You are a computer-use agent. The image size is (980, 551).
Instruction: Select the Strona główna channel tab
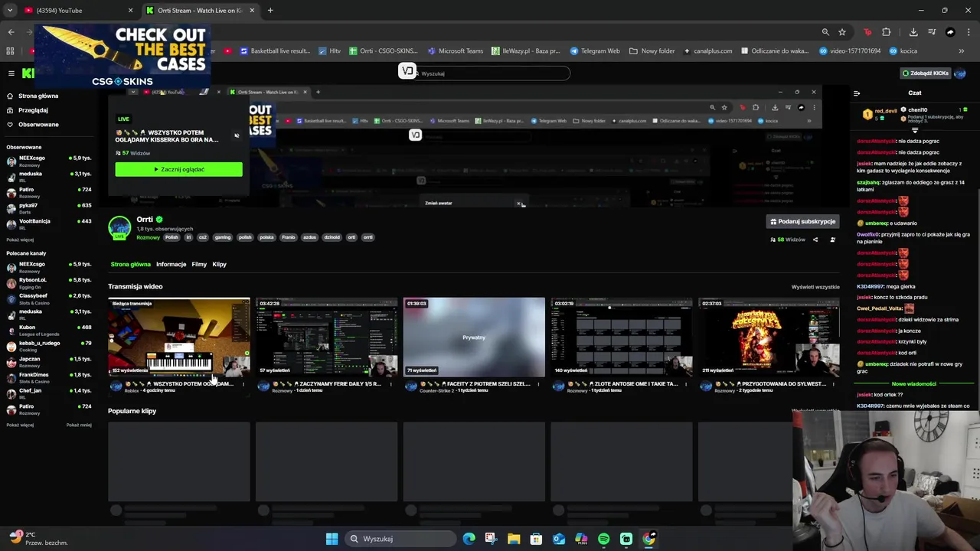coord(130,264)
